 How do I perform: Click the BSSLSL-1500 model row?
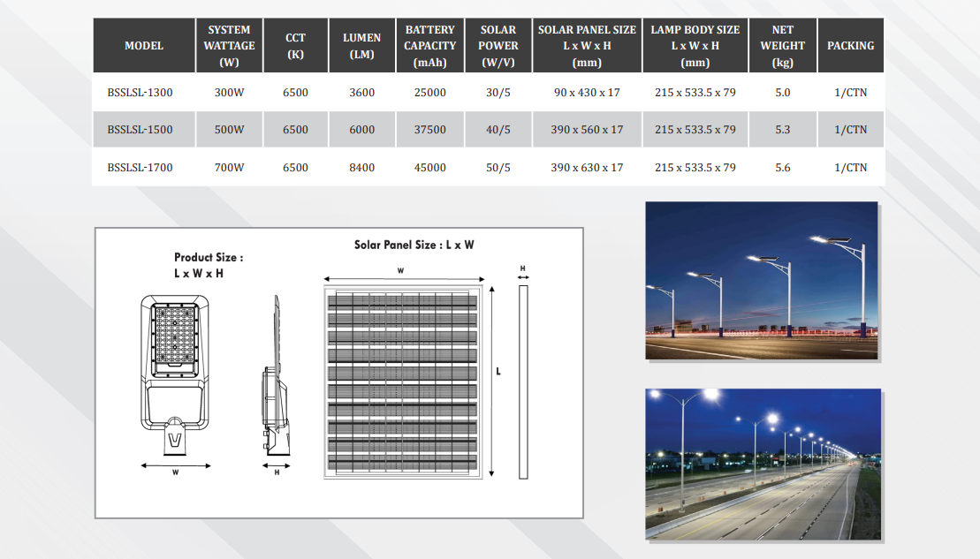(140, 130)
